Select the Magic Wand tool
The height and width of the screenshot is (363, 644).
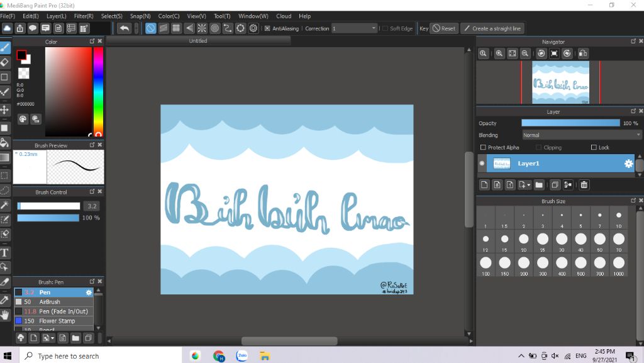click(x=4, y=205)
